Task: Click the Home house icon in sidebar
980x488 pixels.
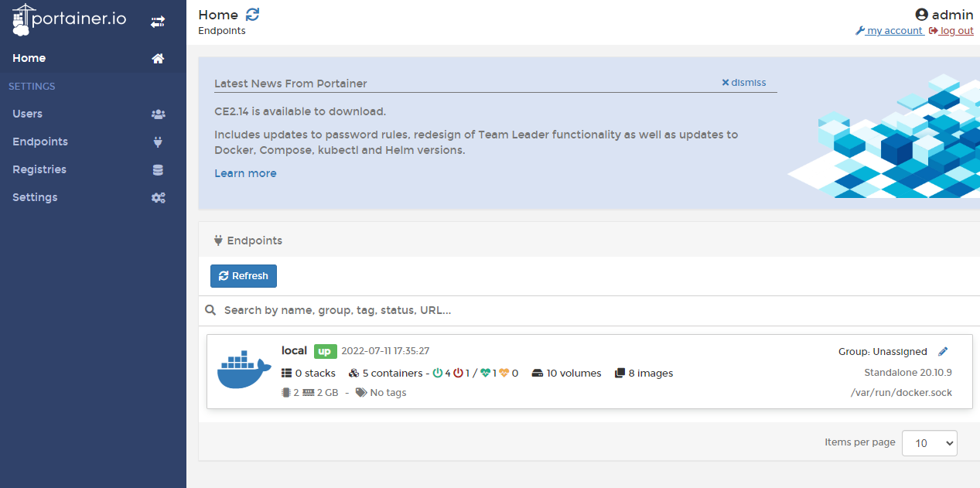Action: (x=158, y=59)
